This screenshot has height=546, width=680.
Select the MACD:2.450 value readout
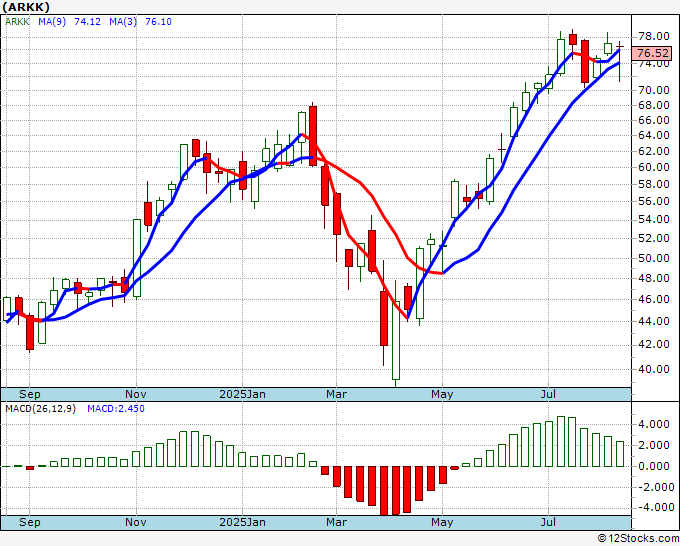pos(116,409)
